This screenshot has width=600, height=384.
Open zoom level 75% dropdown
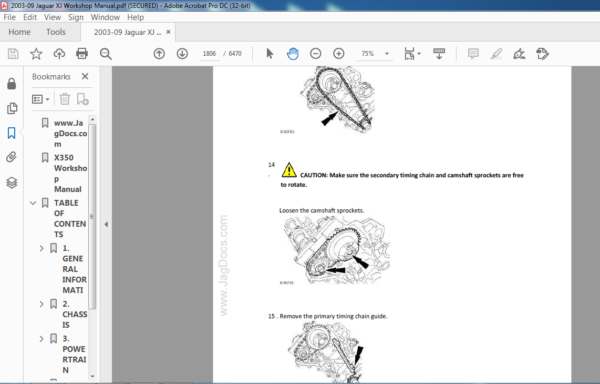(387, 54)
